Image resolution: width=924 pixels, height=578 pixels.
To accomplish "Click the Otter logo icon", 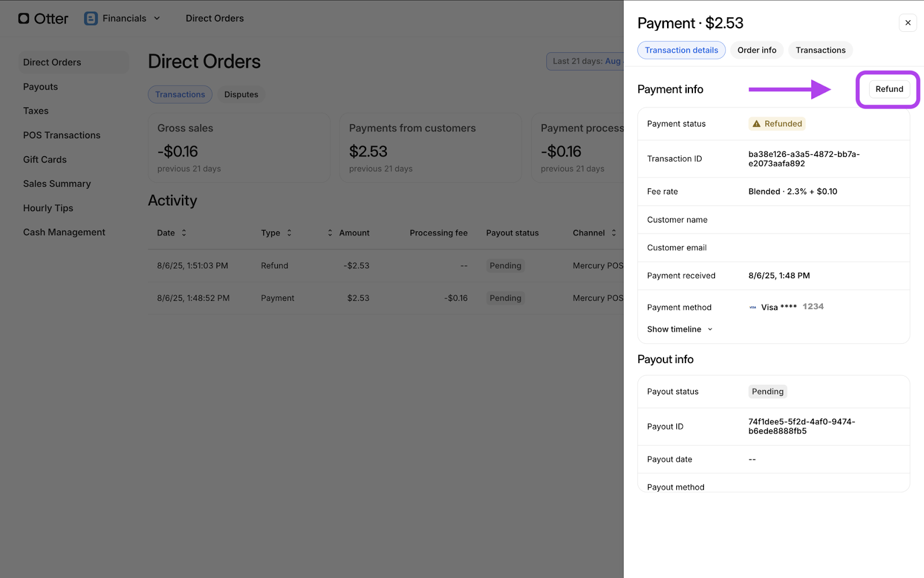I will pos(24,18).
